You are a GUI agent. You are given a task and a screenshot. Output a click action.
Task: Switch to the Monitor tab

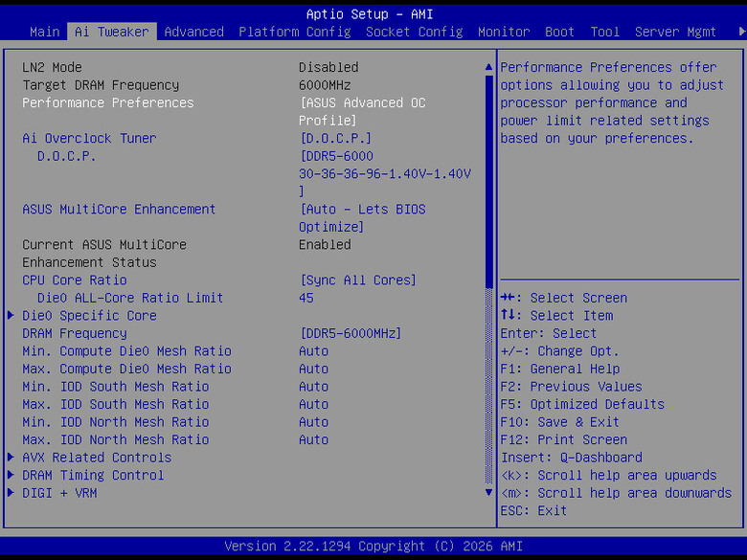tap(504, 32)
